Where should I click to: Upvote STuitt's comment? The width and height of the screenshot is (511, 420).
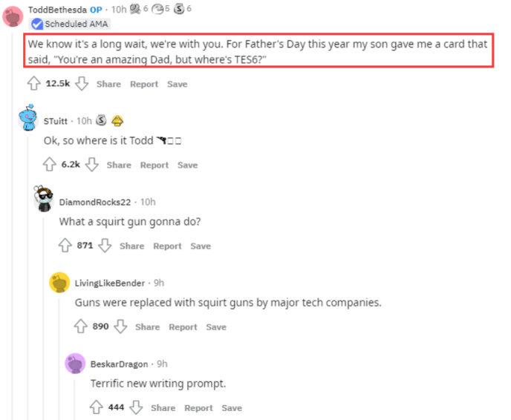(49, 165)
